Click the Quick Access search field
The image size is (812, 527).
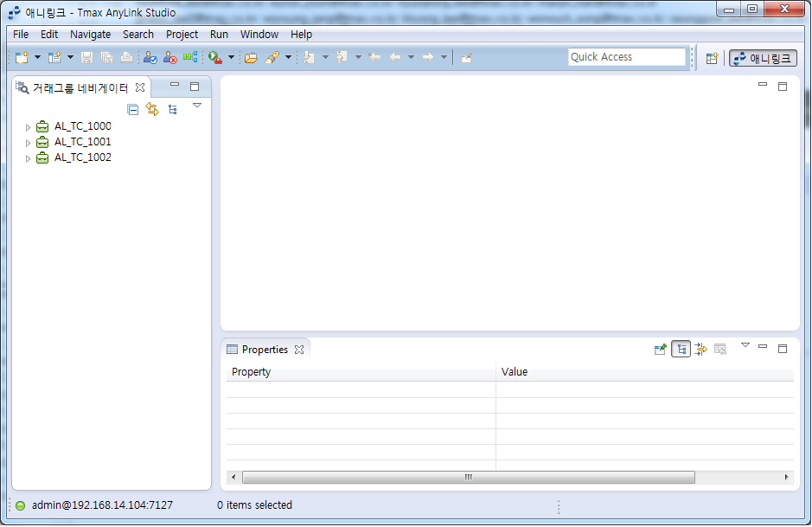(626, 57)
